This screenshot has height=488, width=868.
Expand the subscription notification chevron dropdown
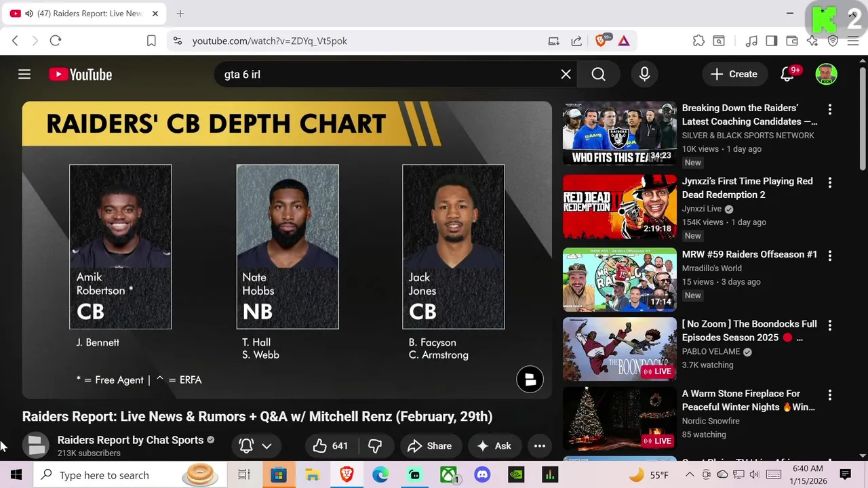[267, 446]
